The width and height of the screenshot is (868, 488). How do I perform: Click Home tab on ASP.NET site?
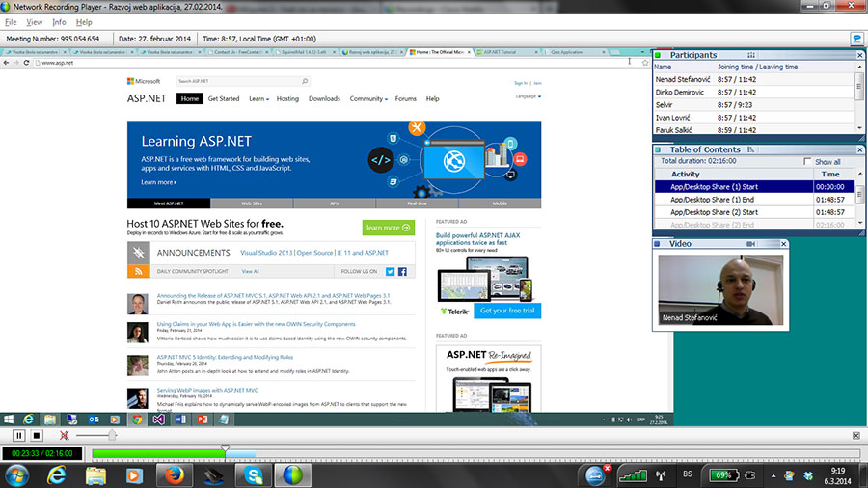pos(189,98)
